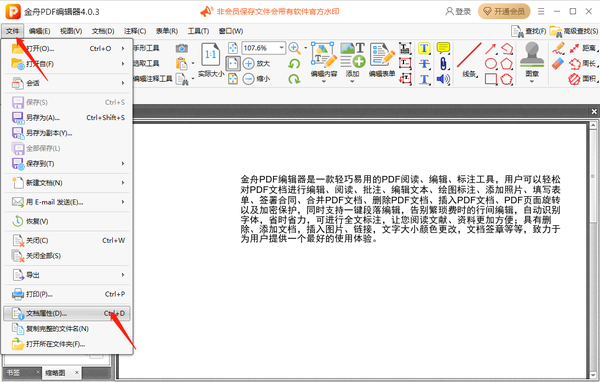Choose 复制完整的文件名(N) menu item
The image size is (600, 382).
pos(67,329)
